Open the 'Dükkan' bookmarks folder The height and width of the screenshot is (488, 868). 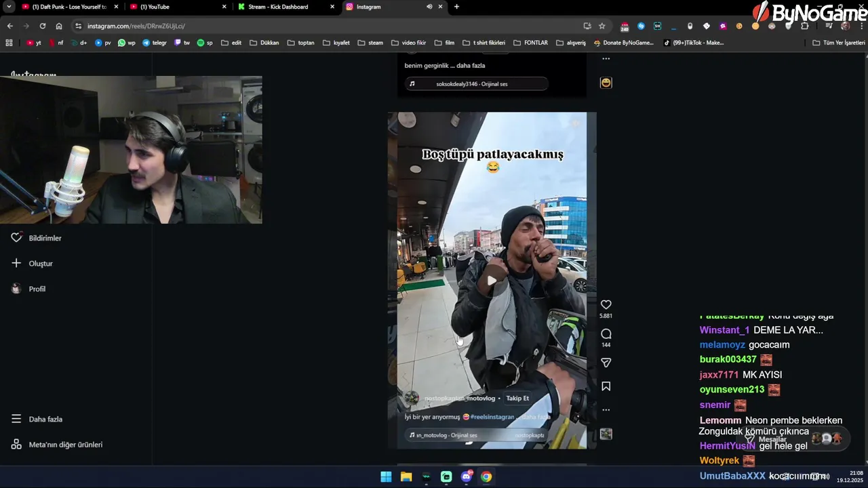[264, 43]
